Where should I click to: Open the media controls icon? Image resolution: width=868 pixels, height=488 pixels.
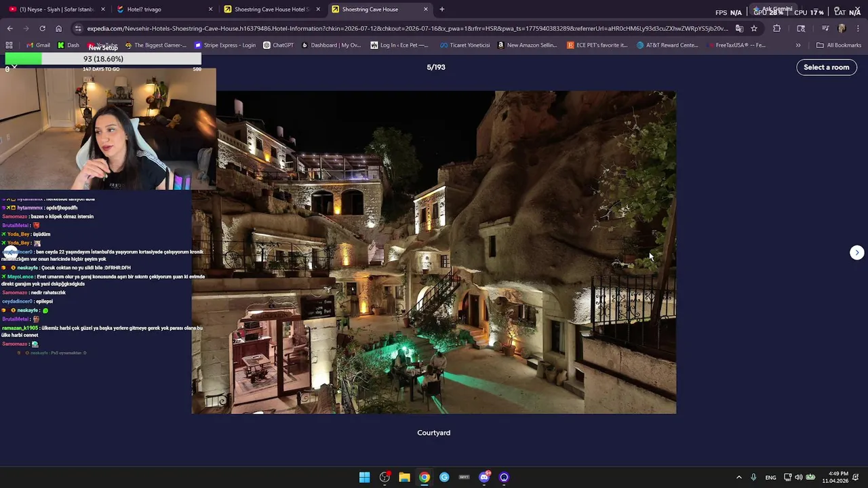point(825,28)
